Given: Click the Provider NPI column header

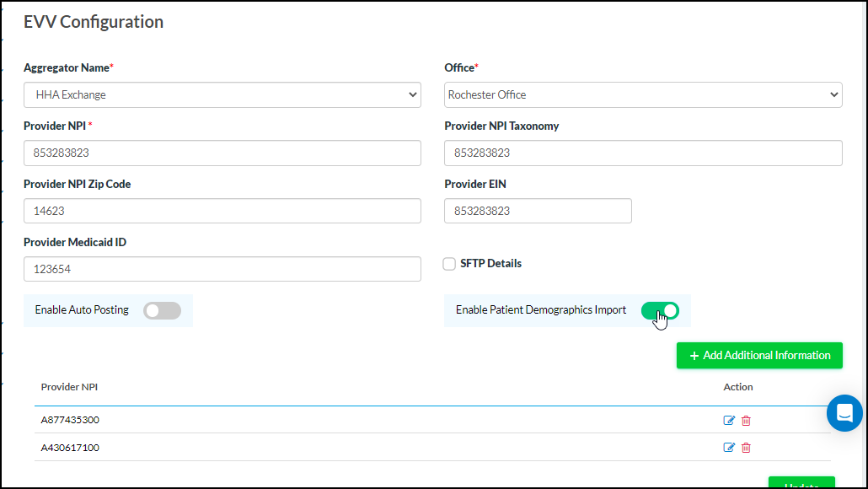Looking at the screenshot, I should coord(70,387).
